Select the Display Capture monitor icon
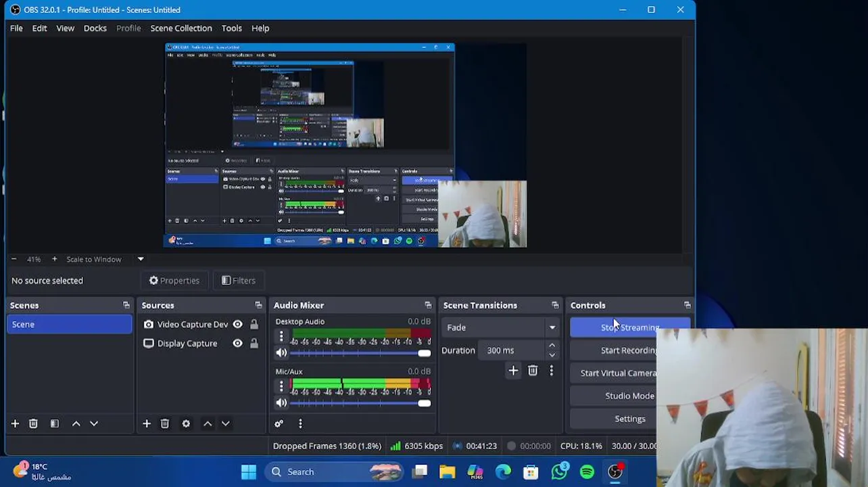 click(149, 344)
